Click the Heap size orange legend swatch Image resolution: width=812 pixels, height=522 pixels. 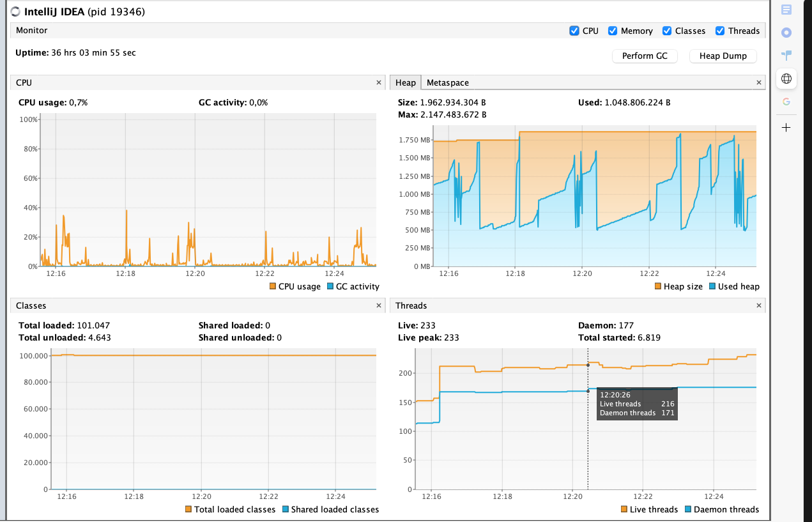click(x=657, y=286)
